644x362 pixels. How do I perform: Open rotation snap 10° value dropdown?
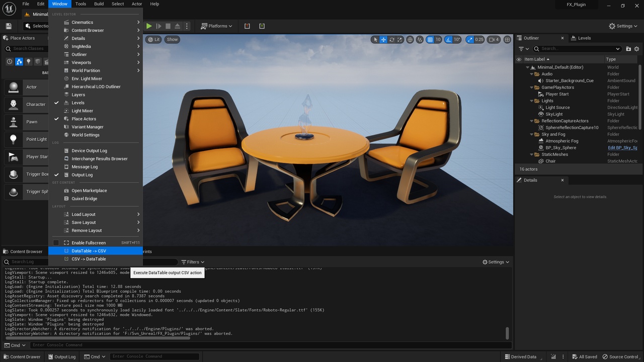[457, 40]
